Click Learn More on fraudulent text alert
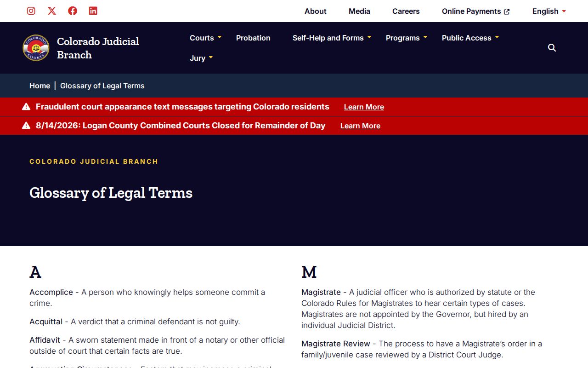Screen dimensions: 588x368 (x=364, y=107)
